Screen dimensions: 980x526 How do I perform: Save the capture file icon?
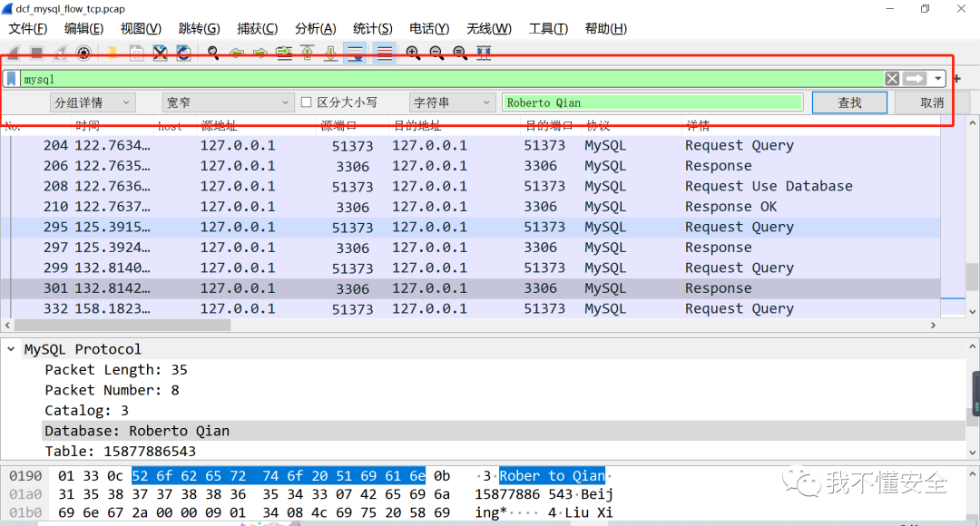coord(136,54)
